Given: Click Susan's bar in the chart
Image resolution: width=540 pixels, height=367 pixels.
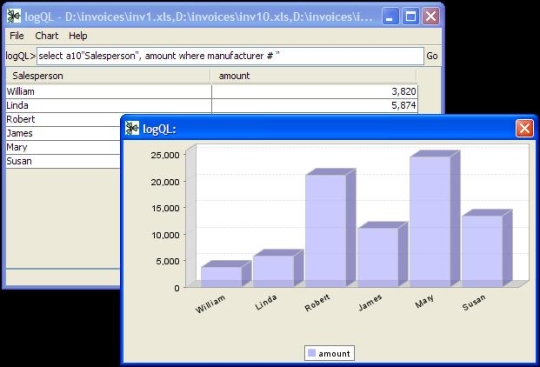Looking at the screenshot, I should pyautogui.click(x=482, y=251).
